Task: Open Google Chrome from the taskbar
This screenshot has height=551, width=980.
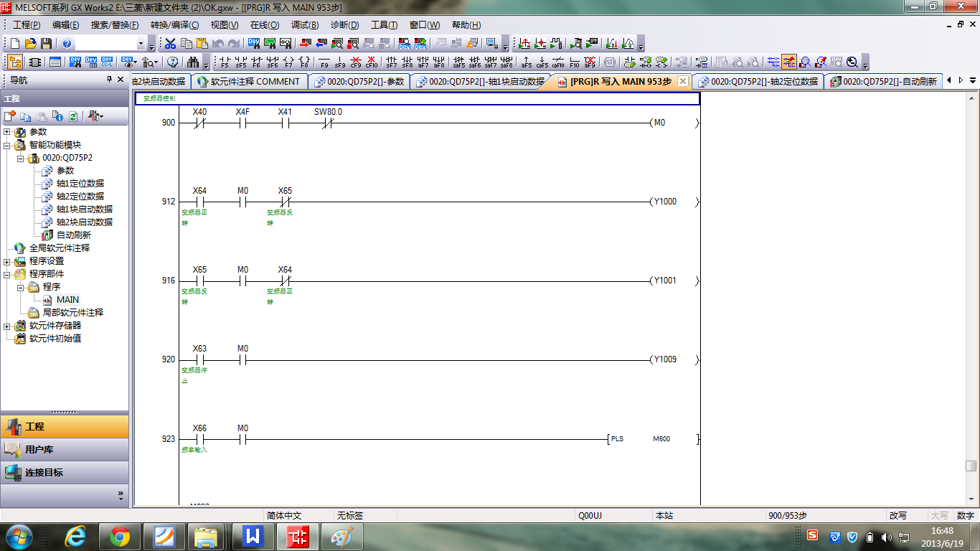Action: [120, 536]
